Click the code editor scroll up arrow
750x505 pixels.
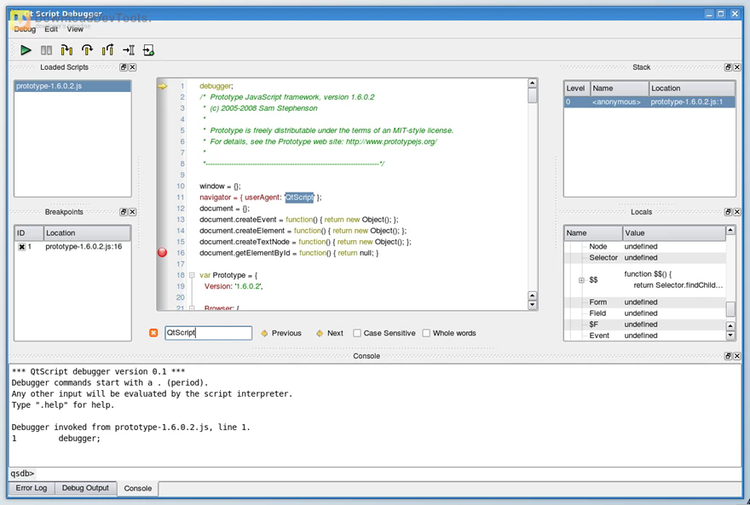point(532,83)
